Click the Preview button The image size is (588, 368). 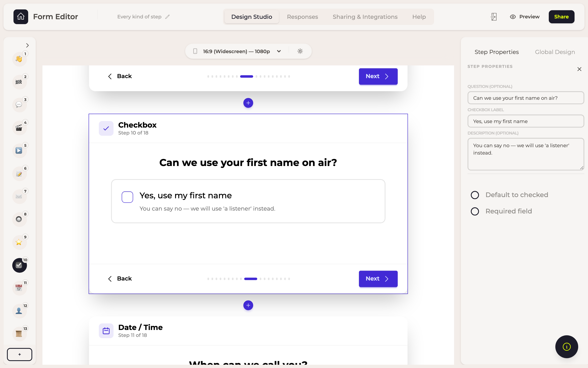pyautogui.click(x=525, y=17)
